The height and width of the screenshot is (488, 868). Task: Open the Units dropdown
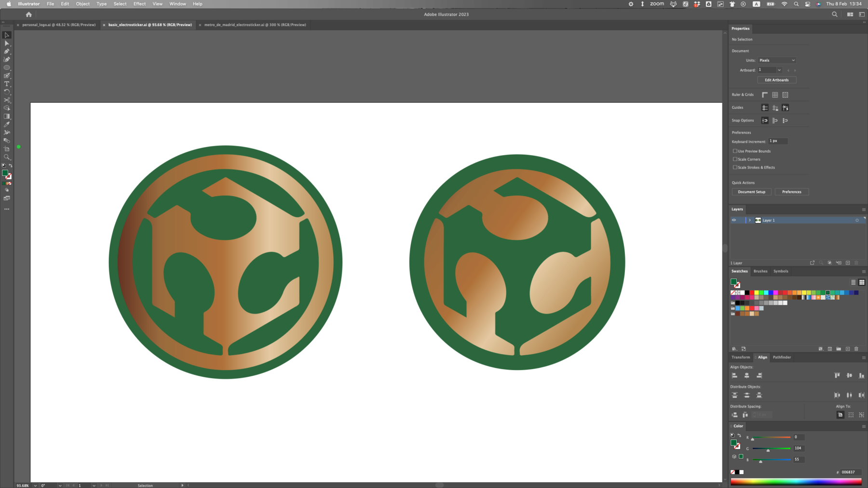[x=777, y=60]
